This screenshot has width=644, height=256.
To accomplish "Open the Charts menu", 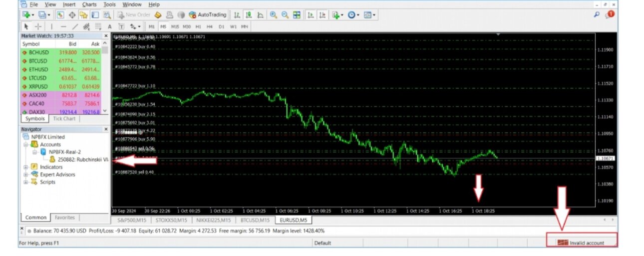I will tap(89, 4).
